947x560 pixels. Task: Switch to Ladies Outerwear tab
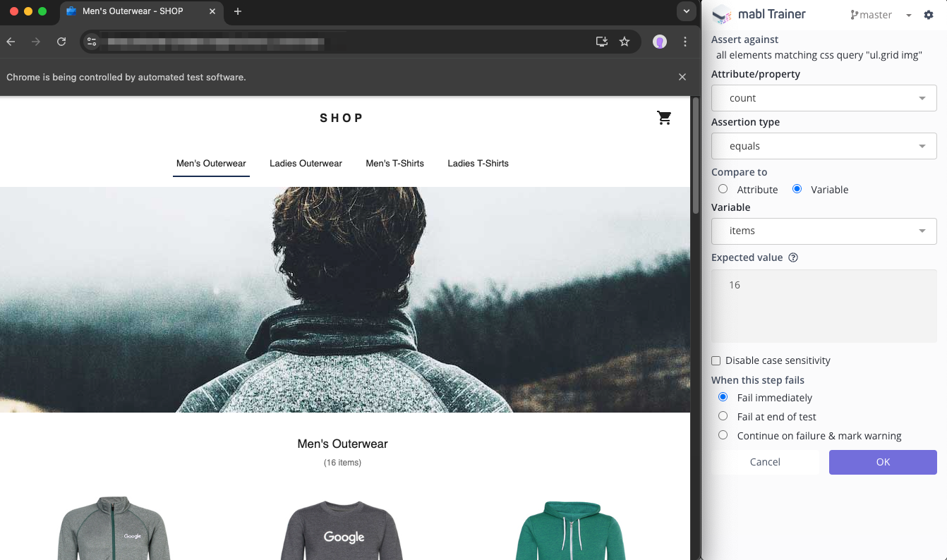(306, 164)
